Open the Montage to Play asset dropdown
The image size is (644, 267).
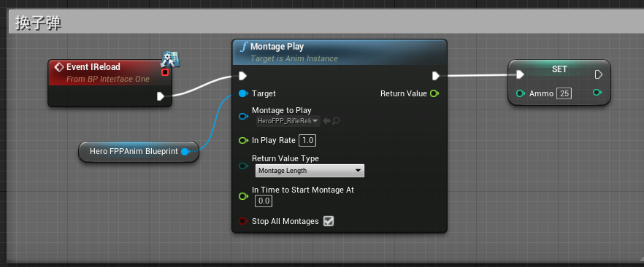(288, 121)
